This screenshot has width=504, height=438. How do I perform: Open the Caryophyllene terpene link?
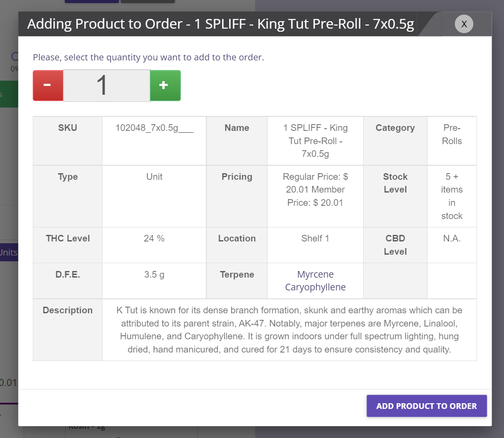tap(315, 287)
